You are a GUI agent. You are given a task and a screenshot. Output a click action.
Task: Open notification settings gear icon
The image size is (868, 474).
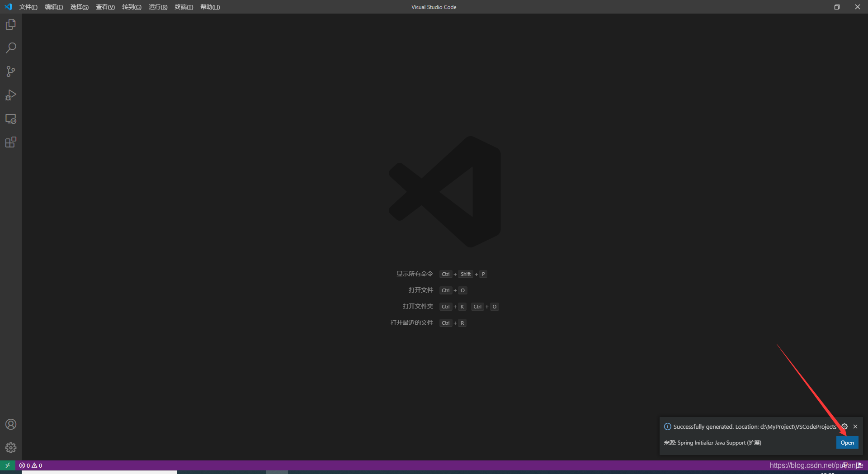click(844, 427)
